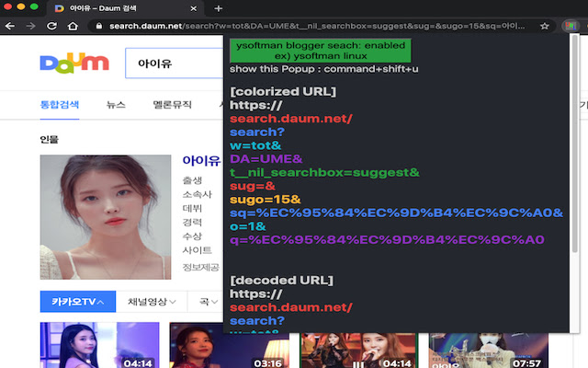Switch to the 뉴스 tab
Screen dimensions: 588x368
[x=116, y=105]
